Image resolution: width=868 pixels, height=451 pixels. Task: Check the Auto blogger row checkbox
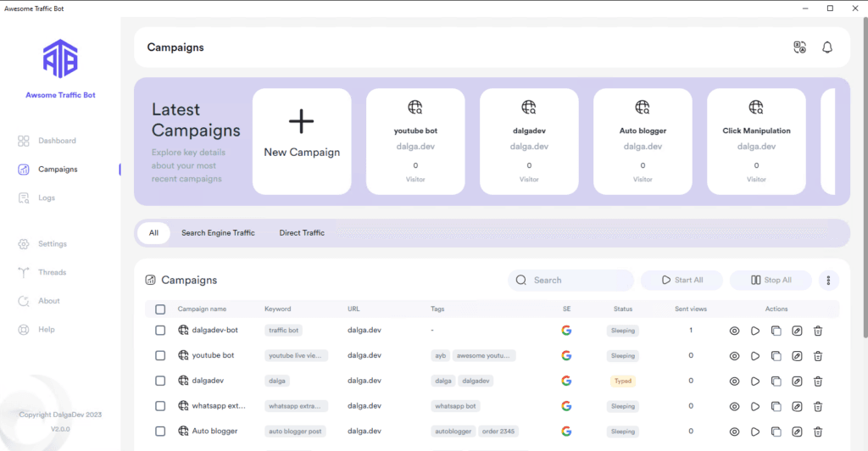tap(160, 432)
